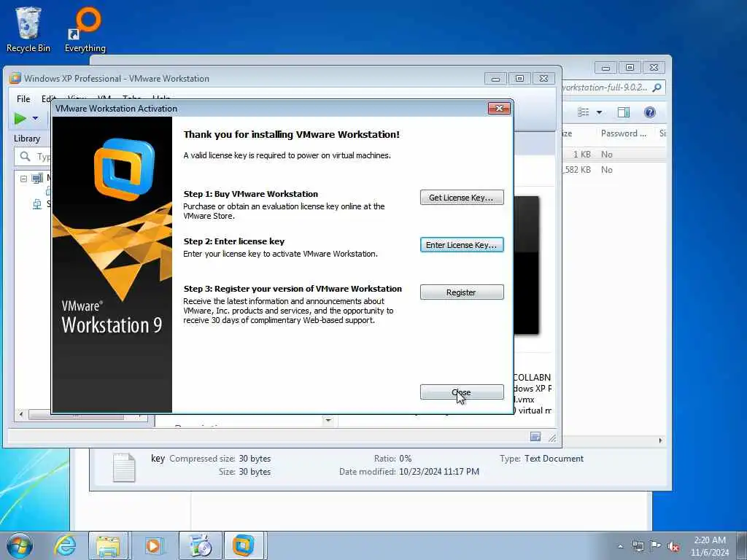Click the Get License Key button
The width and height of the screenshot is (747, 560).
click(x=462, y=198)
